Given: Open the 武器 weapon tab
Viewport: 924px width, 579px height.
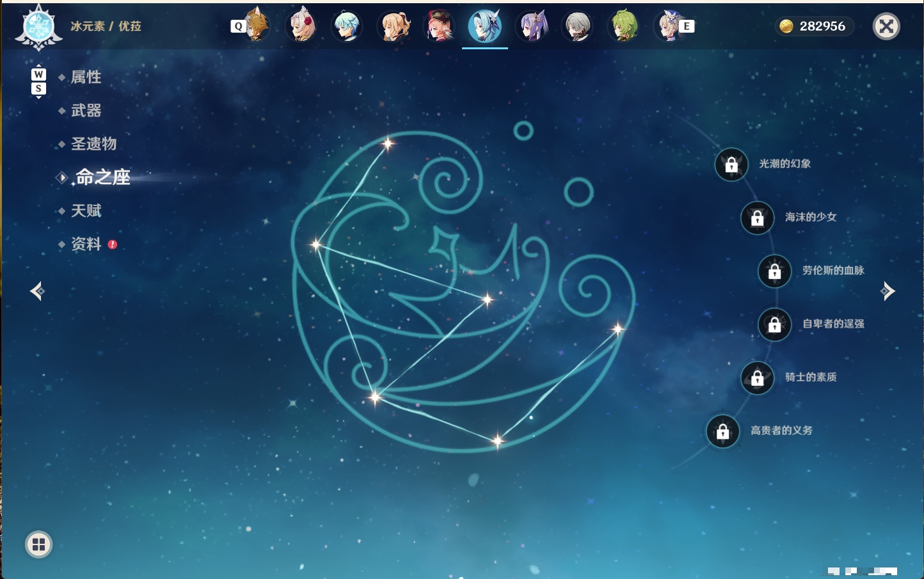Looking at the screenshot, I should (86, 111).
